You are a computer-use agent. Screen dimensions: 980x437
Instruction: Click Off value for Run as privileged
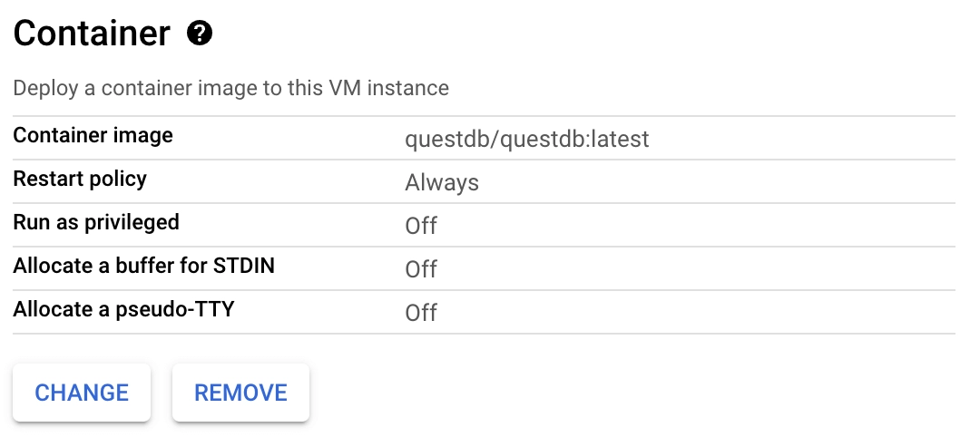pyautogui.click(x=421, y=226)
